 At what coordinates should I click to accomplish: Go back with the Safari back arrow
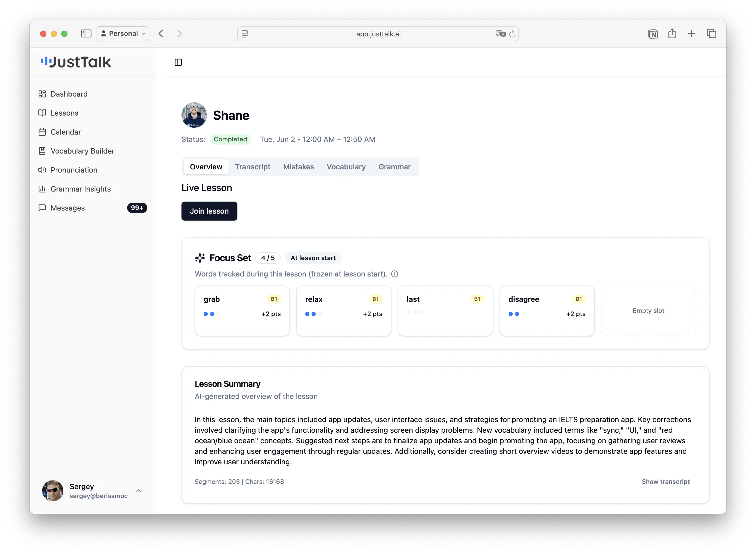click(x=161, y=34)
